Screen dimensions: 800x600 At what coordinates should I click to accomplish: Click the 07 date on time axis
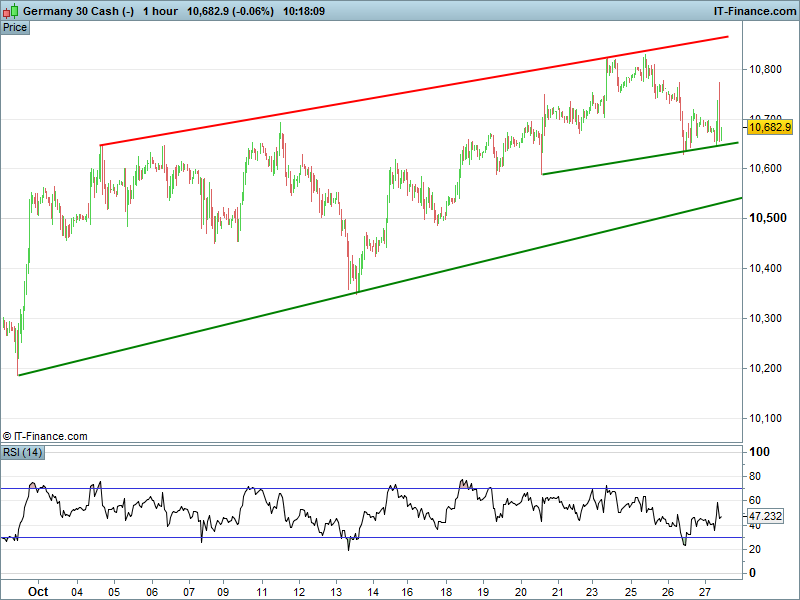coord(189,592)
